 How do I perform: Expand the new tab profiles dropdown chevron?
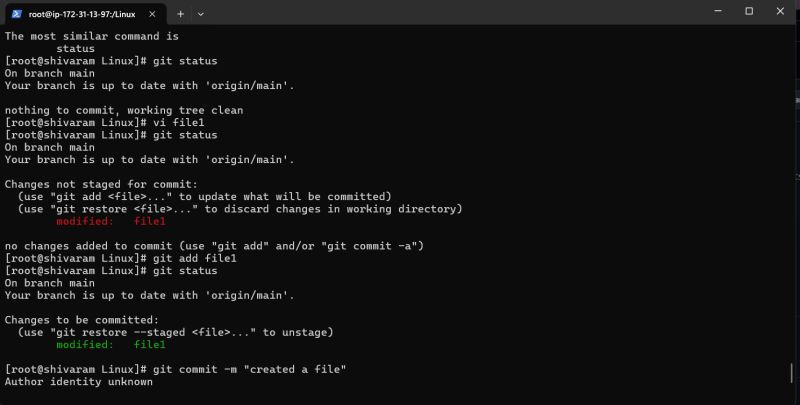pos(201,14)
